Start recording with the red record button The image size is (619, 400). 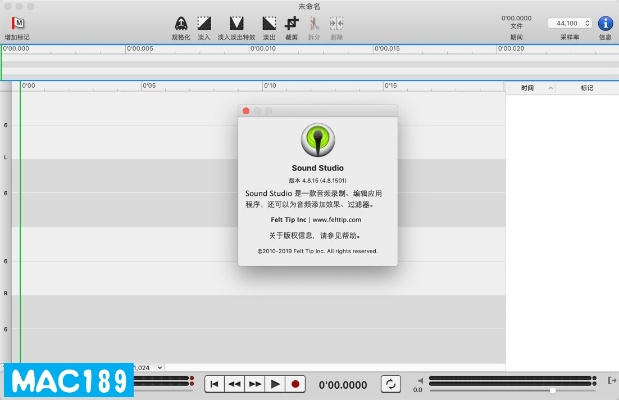point(295,384)
